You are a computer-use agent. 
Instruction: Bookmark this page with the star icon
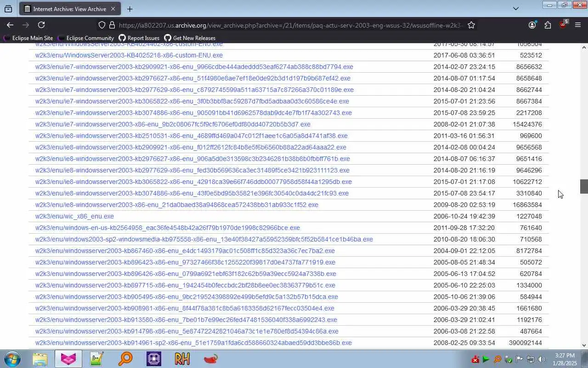(471, 25)
